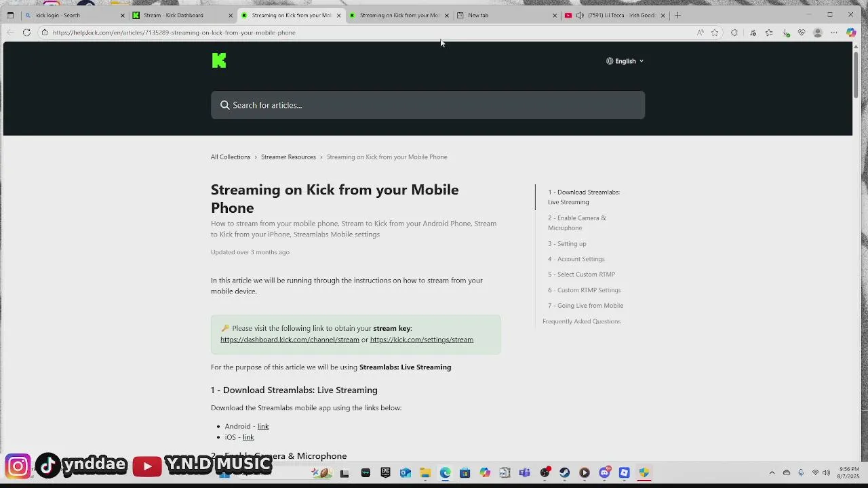The width and height of the screenshot is (868, 488).
Task: Click the address bar URL
Action: coord(174,33)
